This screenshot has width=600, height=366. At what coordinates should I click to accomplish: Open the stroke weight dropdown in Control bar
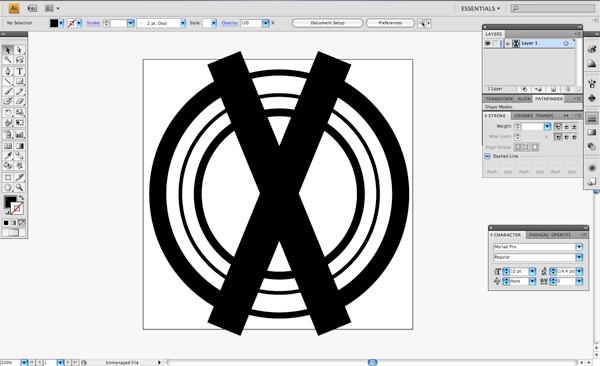click(x=130, y=23)
